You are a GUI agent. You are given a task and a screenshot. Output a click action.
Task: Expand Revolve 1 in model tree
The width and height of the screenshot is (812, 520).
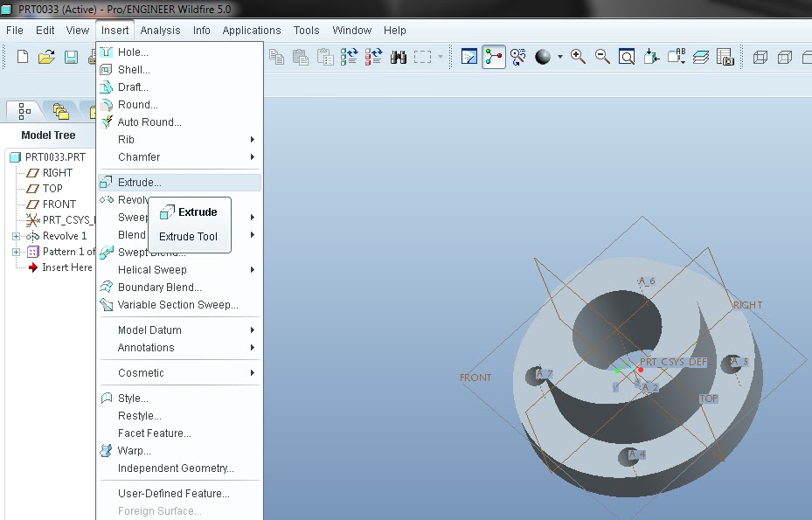pyautogui.click(x=16, y=236)
